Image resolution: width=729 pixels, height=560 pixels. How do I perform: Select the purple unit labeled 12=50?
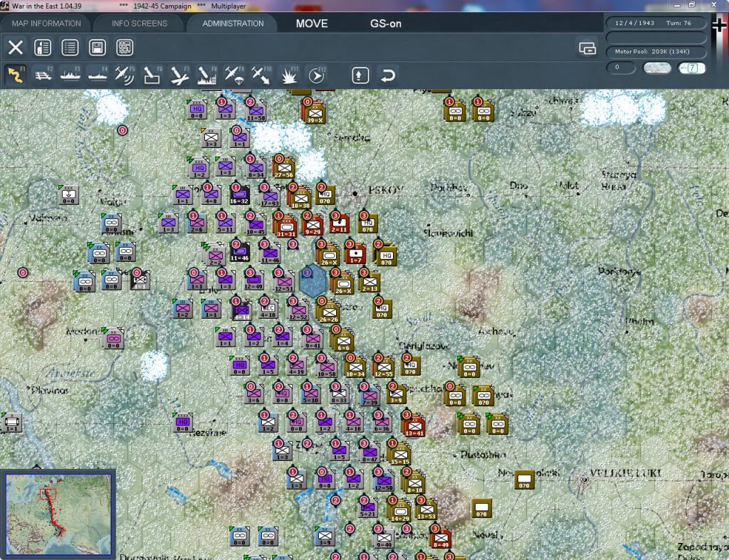(x=384, y=481)
